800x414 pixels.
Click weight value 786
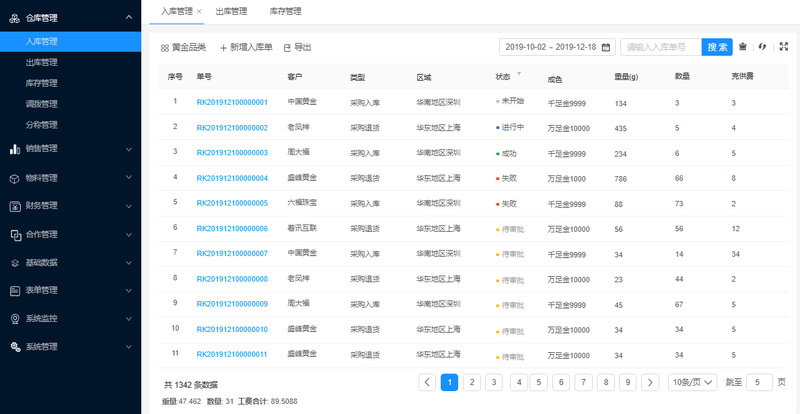pos(621,179)
